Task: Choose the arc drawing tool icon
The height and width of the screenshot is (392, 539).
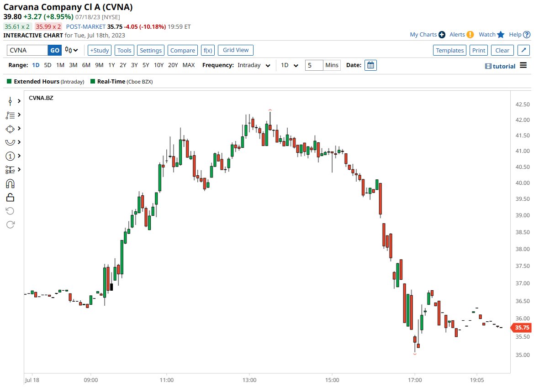Action: tap(11, 142)
